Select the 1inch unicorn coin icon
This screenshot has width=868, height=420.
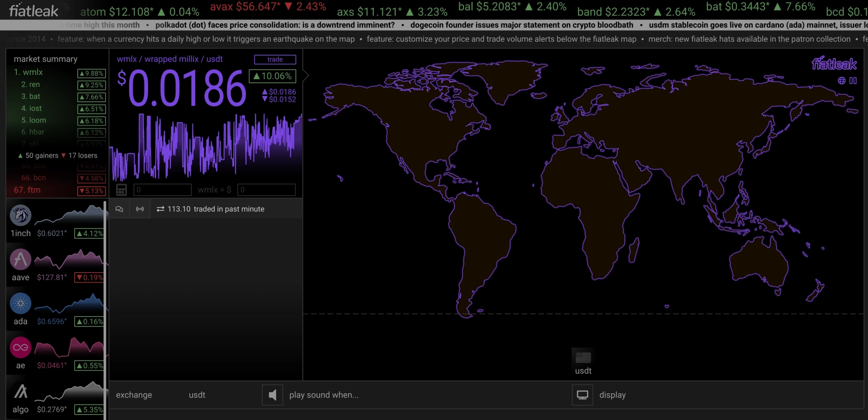pos(21,215)
